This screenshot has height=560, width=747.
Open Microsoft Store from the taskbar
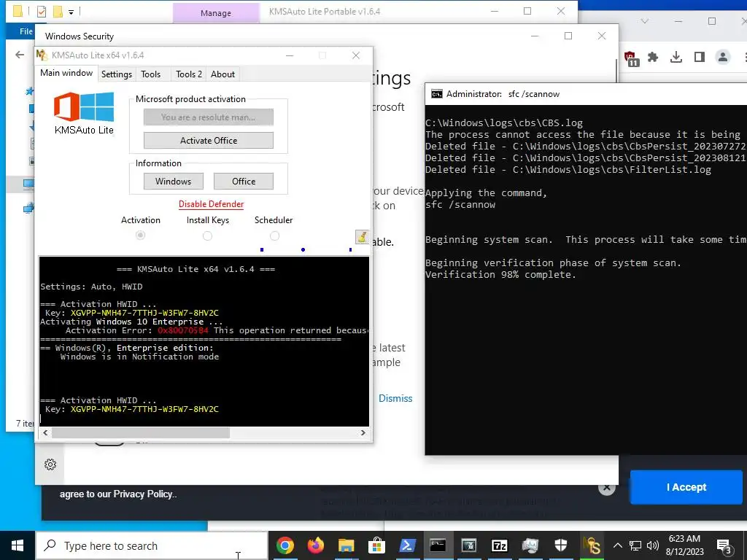tap(376, 545)
